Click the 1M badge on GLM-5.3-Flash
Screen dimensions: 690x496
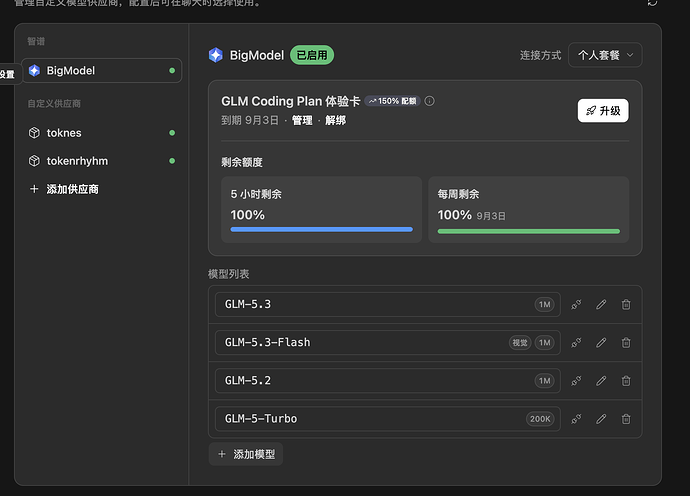pyautogui.click(x=544, y=342)
